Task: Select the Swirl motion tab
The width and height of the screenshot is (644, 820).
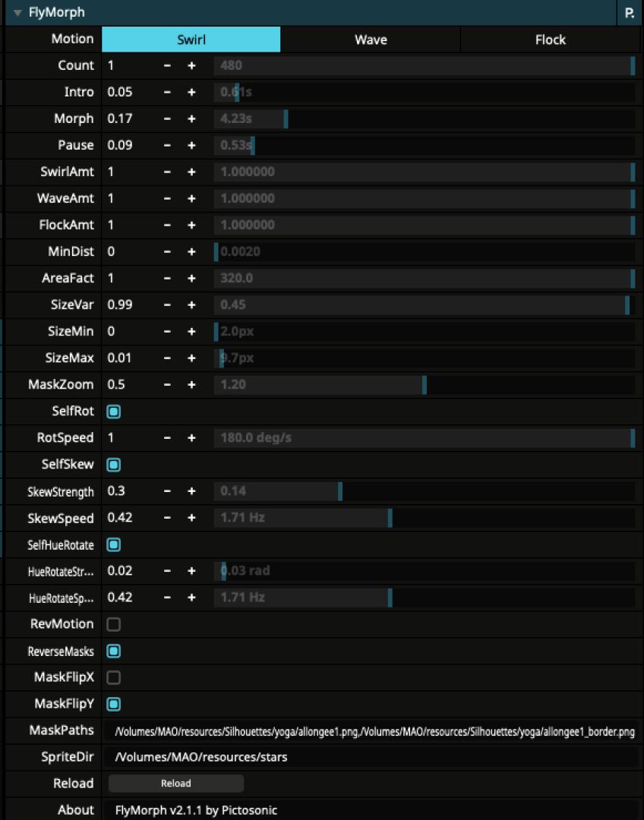Action: point(191,39)
